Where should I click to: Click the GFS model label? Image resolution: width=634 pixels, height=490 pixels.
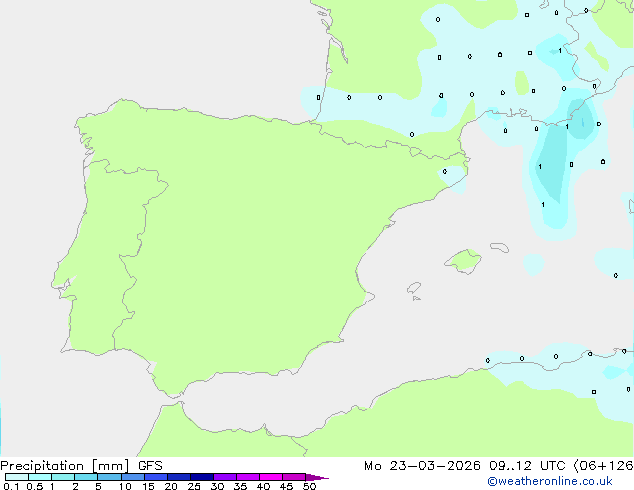150,466
